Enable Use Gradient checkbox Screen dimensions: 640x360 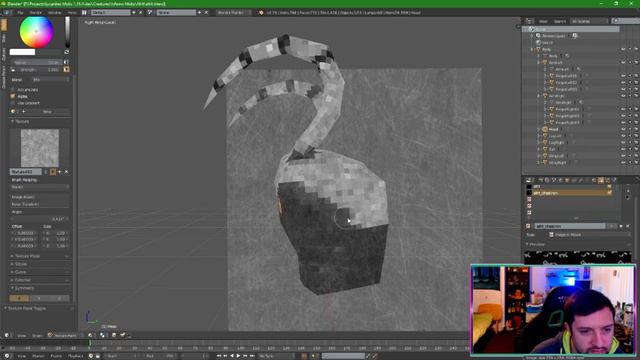click(13, 103)
